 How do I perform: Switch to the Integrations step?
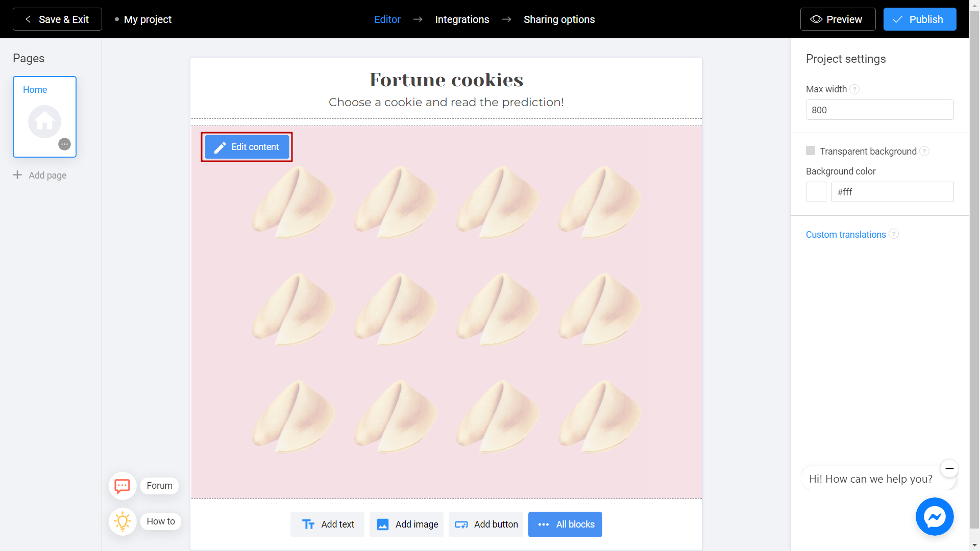pos(462,19)
